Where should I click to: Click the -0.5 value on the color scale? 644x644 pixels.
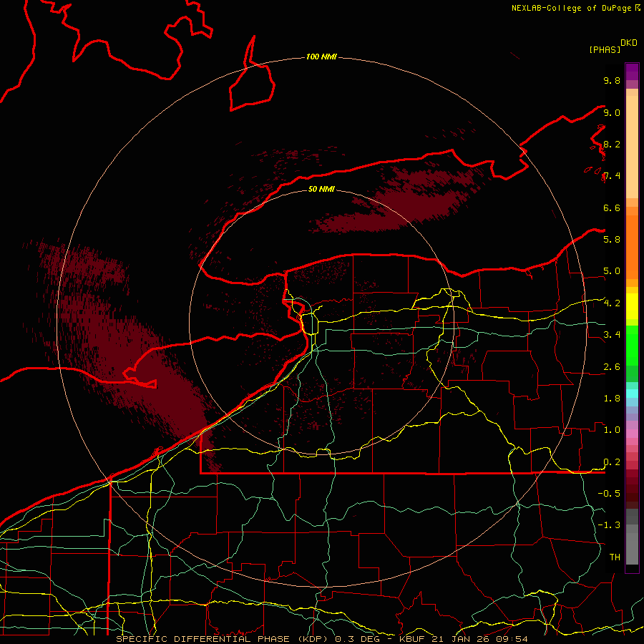coord(609,493)
